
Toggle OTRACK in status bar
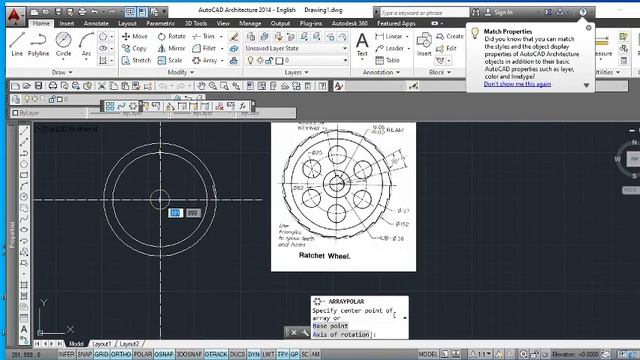click(216, 354)
